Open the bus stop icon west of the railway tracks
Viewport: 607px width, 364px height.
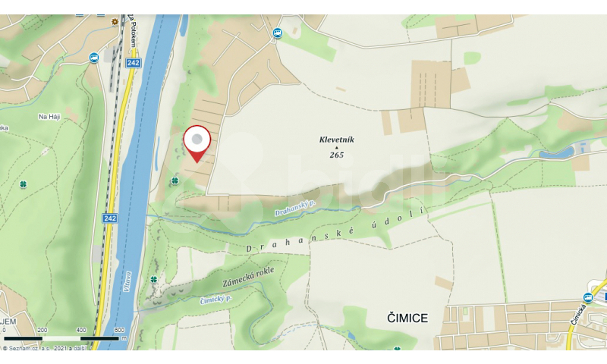pyautogui.click(x=93, y=58)
